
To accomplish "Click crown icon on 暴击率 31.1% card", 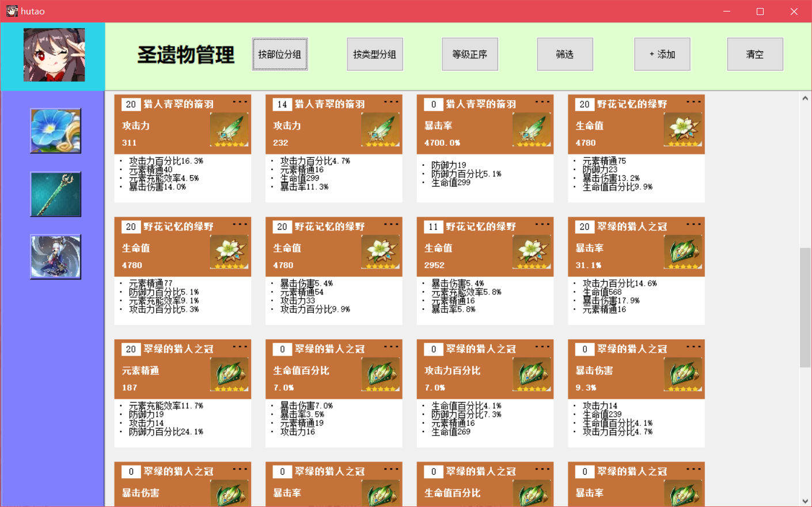I will click(683, 252).
